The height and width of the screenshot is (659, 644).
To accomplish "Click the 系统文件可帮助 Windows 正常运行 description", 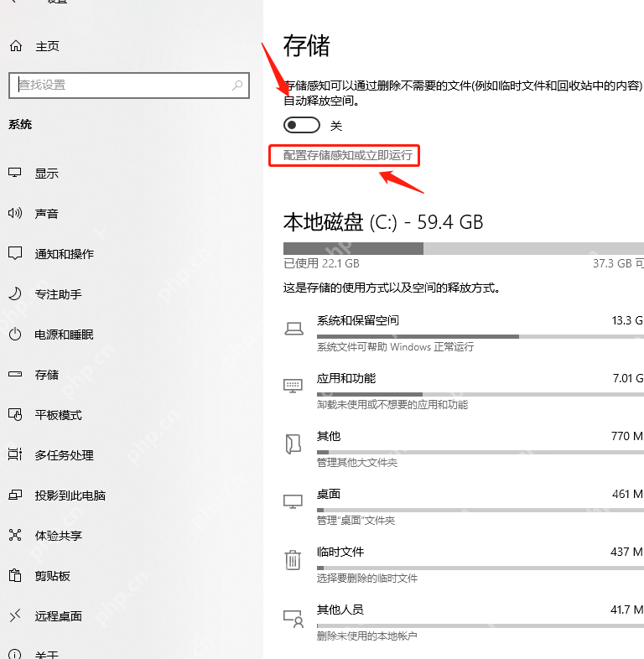I will [x=395, y=347].
